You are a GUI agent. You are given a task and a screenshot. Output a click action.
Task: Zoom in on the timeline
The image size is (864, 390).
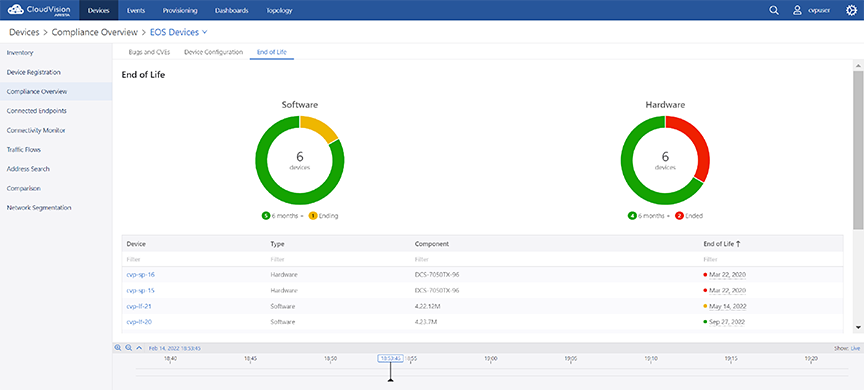pyautogui.click(x=117, y=348)
